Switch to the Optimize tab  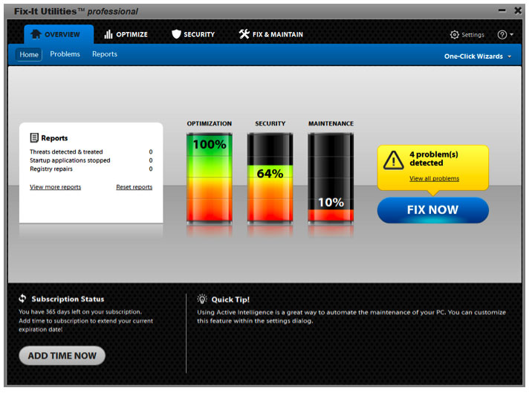(x=126, y=34)
